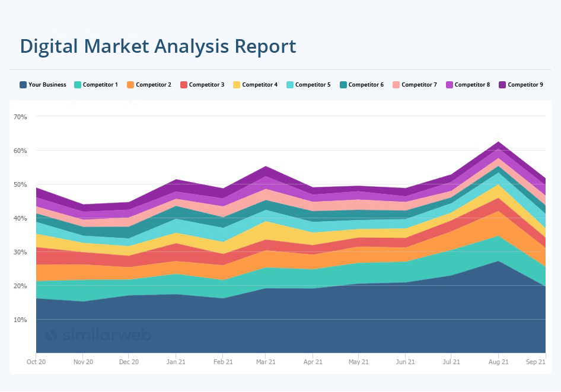Hide the Competitor 6 series via legend
The image size is (561, 392).
(x=365, y=85)
